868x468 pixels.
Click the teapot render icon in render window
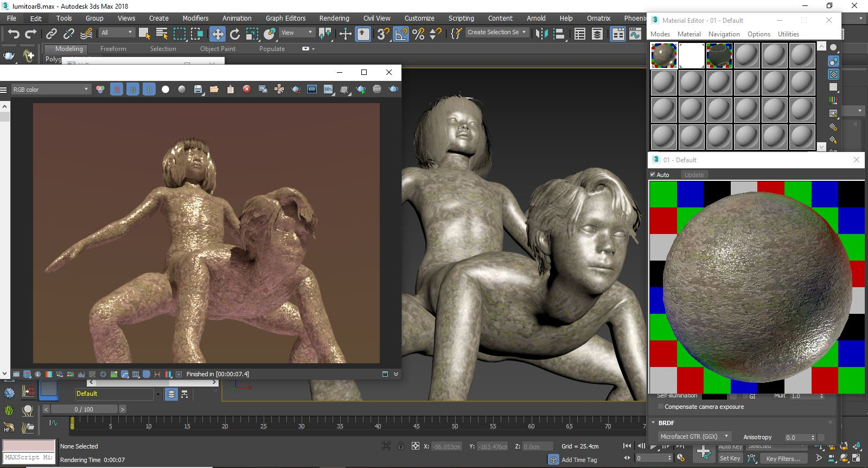tap(393, 89)
